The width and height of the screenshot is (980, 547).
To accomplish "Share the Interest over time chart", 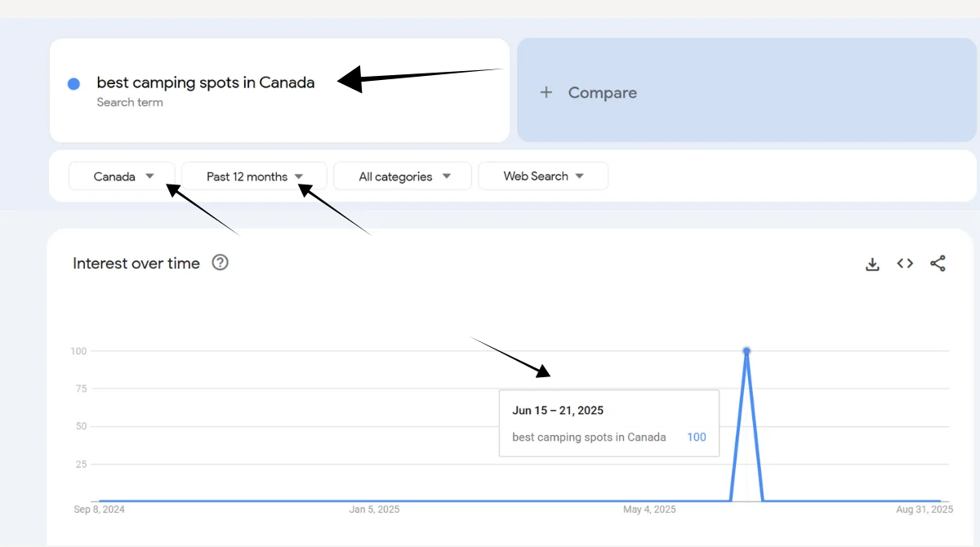I will coord(938,263).
